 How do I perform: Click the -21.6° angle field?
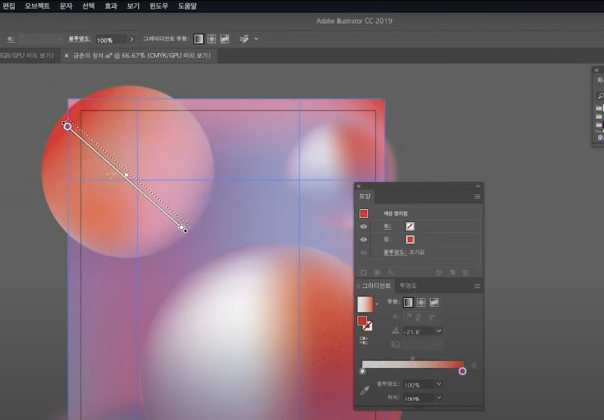(418, 331)
